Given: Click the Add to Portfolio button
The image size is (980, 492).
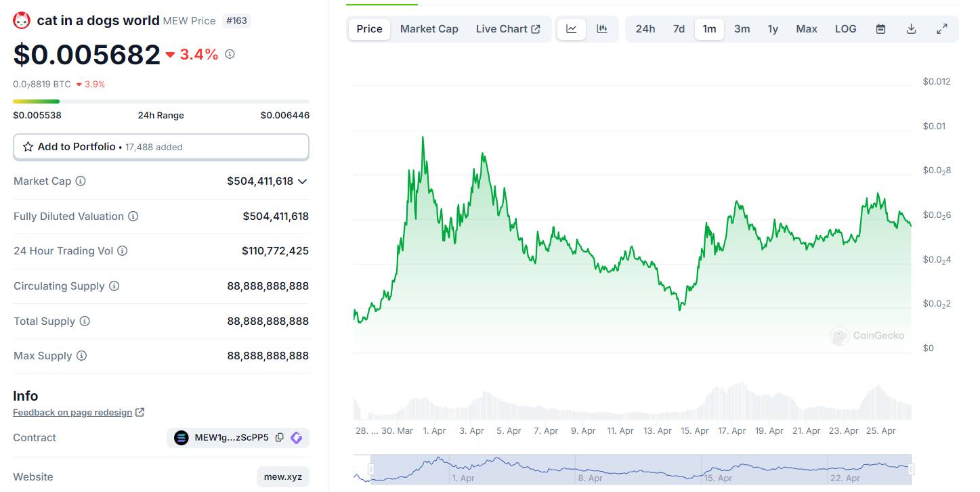Looking at the screenshot, I should pos(161,147).
